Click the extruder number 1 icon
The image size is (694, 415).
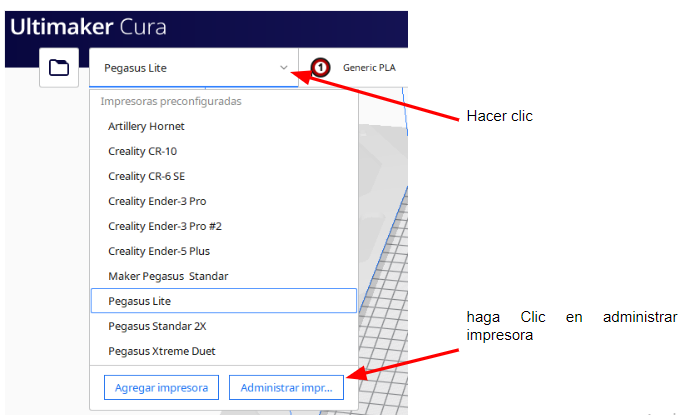click(320, 68)
